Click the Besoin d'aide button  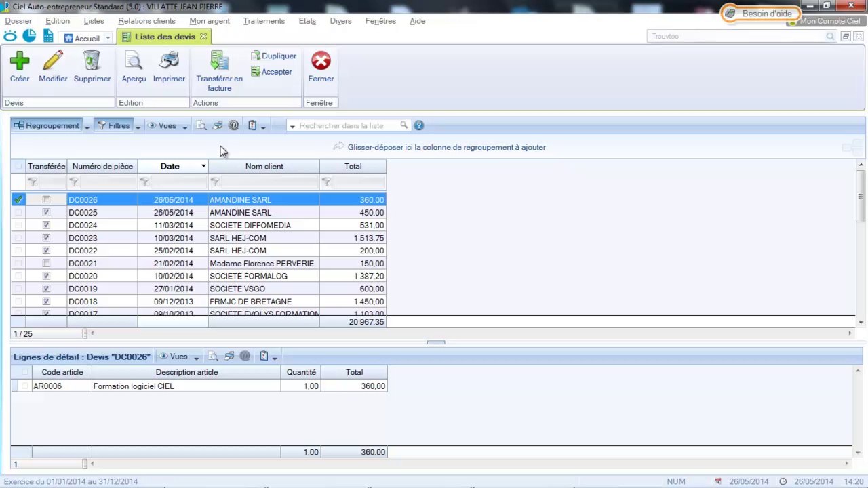pyautogui.click(x=760, y=13)
